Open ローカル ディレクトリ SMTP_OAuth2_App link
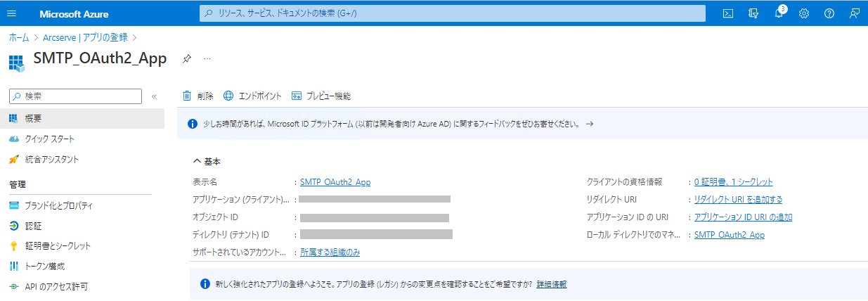The image size is (868, 301). (730, 235)
